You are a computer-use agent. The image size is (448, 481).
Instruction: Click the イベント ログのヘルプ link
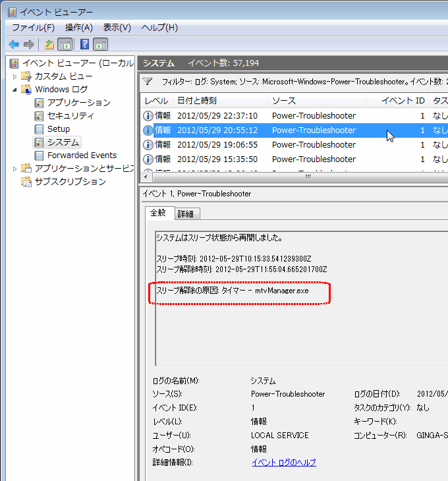(x=283, y=463)
